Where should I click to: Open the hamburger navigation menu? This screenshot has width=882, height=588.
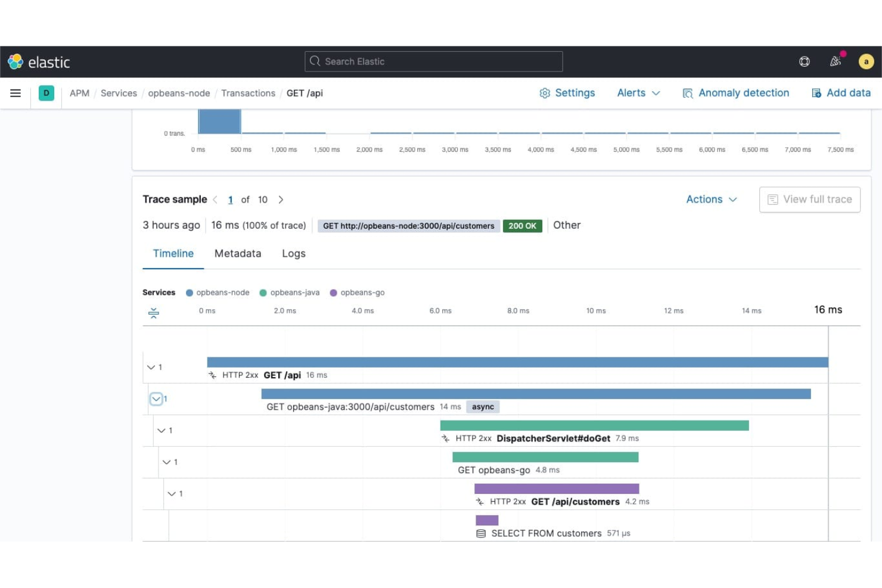tap(15, 93)
